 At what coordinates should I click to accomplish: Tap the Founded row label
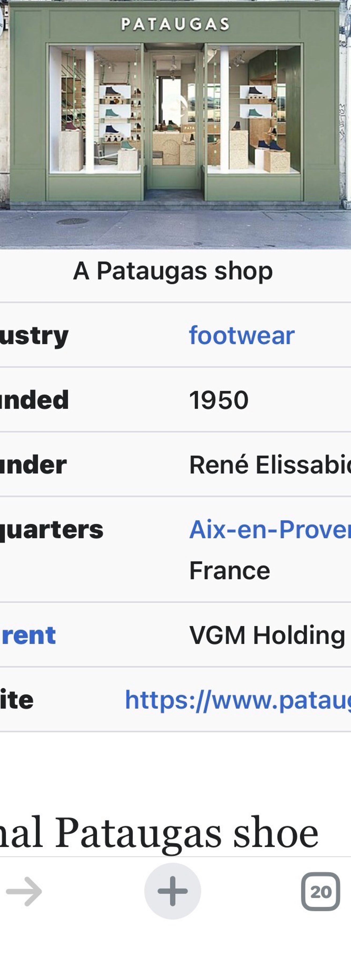[x=34, y=400]
